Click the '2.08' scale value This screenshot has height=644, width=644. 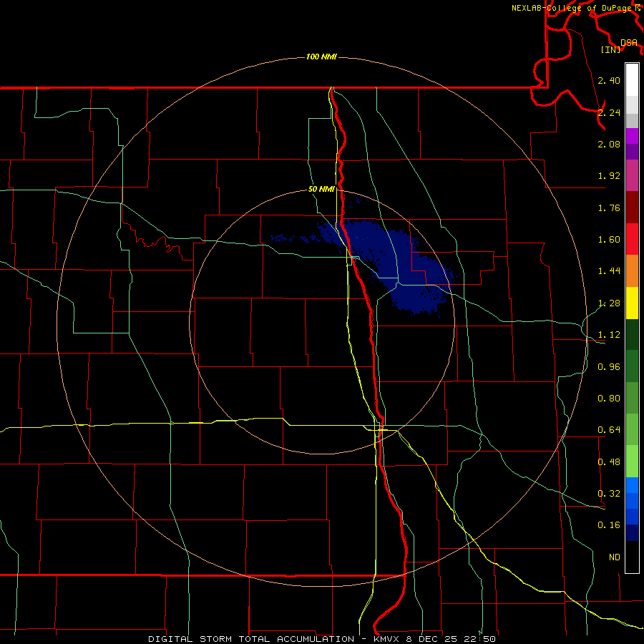609,144
